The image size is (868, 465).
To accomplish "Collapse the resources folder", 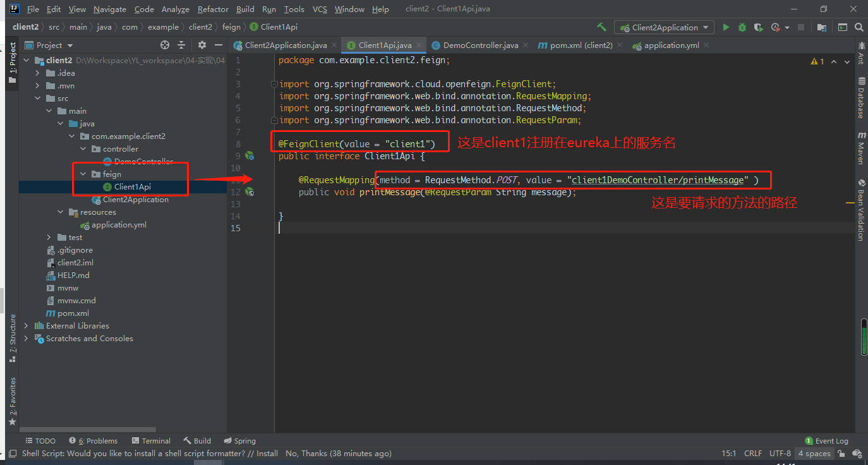I will point(61,212).
